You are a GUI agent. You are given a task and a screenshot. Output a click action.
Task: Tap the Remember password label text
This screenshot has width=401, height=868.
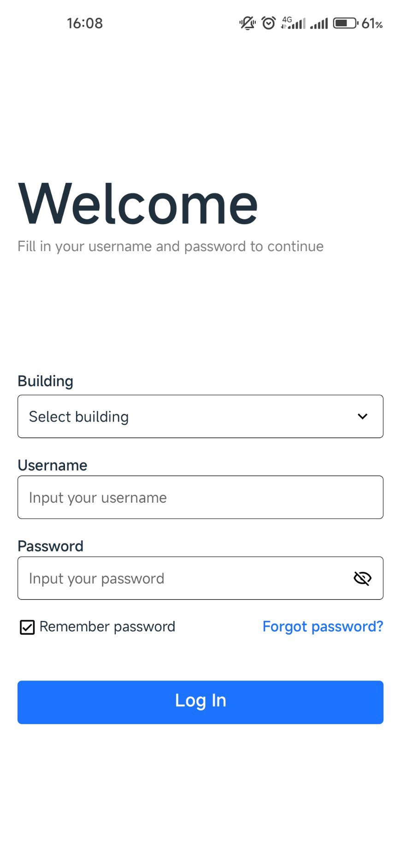coord(107,627)
